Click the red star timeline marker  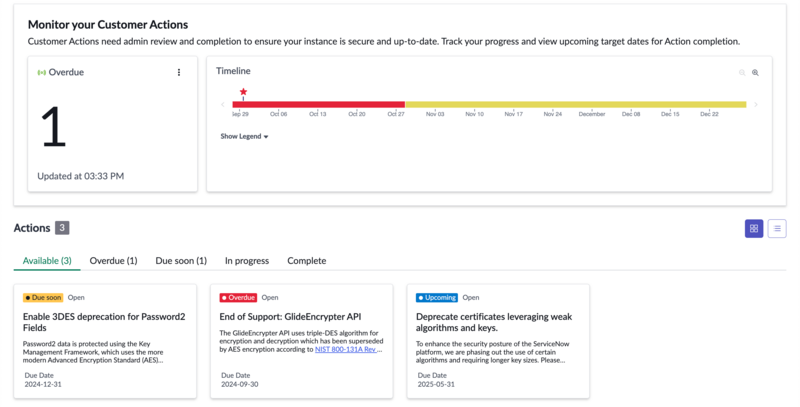click(x=243, y=92)
